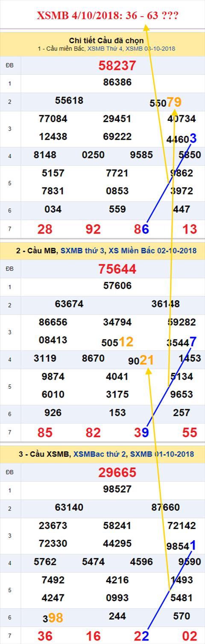Click fourth prize number 8148

45,155
